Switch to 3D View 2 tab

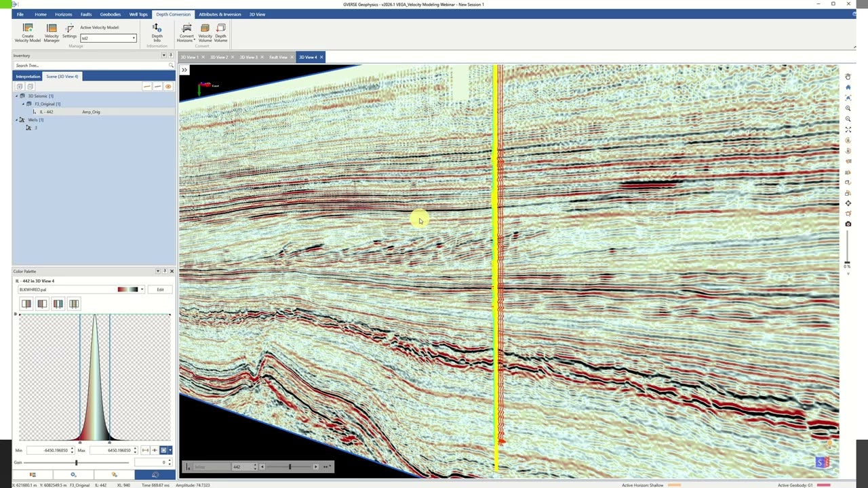[x=218, y=57]
